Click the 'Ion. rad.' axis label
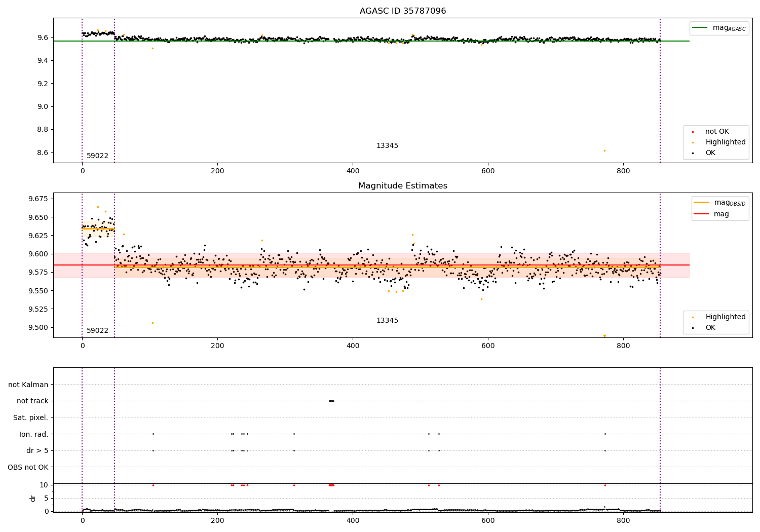The height and width of the screenshot is (532, 760). pyautogui.click(x=34, y=434)
